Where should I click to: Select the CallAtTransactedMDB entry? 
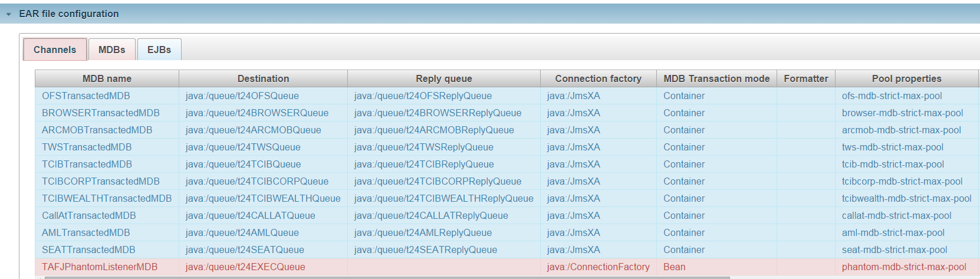(89, 215)
